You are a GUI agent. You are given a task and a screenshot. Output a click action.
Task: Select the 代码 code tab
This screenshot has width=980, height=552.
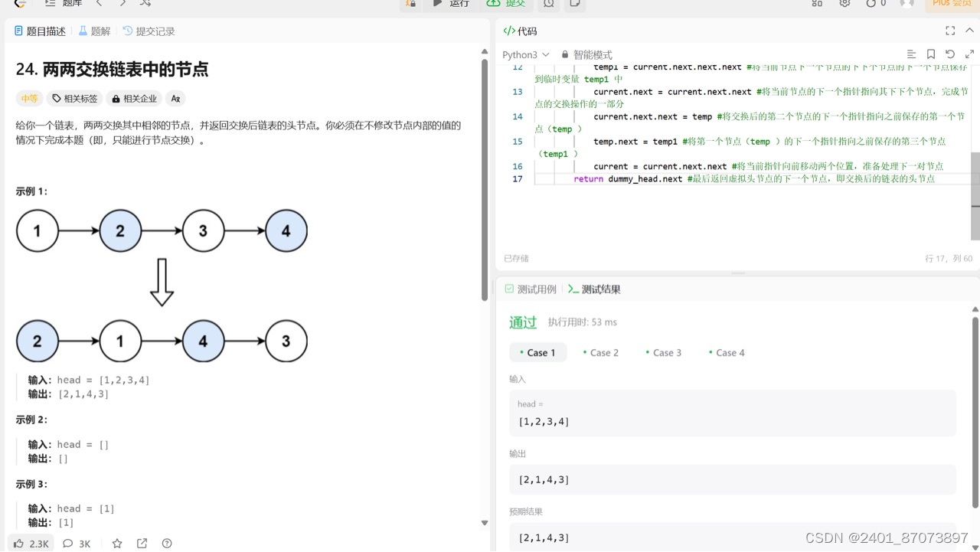pos(520,31)
